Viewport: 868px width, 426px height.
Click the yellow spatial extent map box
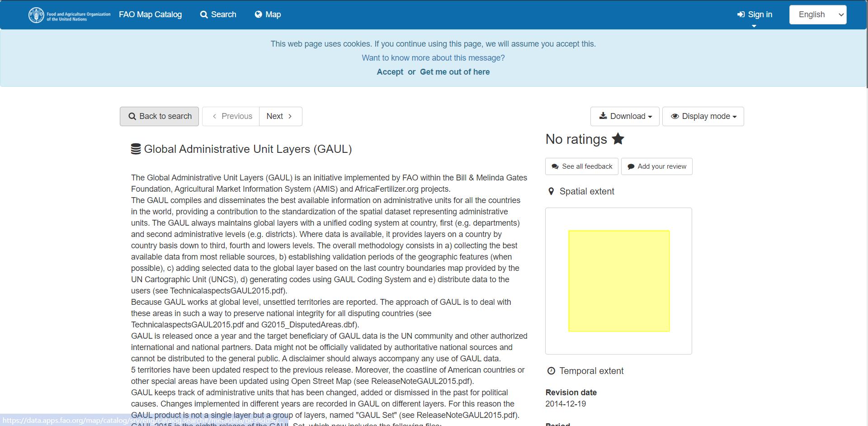coord(619,281)
